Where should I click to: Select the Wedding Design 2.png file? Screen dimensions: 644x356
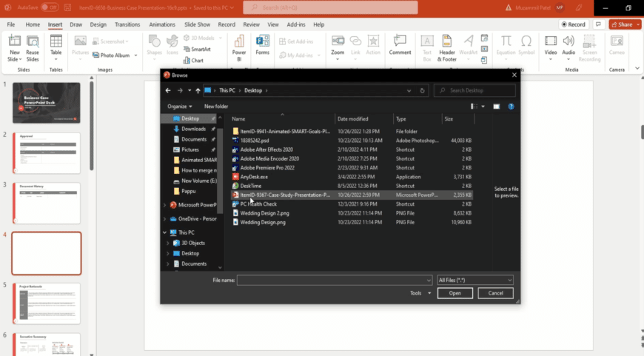coord(263,213)
